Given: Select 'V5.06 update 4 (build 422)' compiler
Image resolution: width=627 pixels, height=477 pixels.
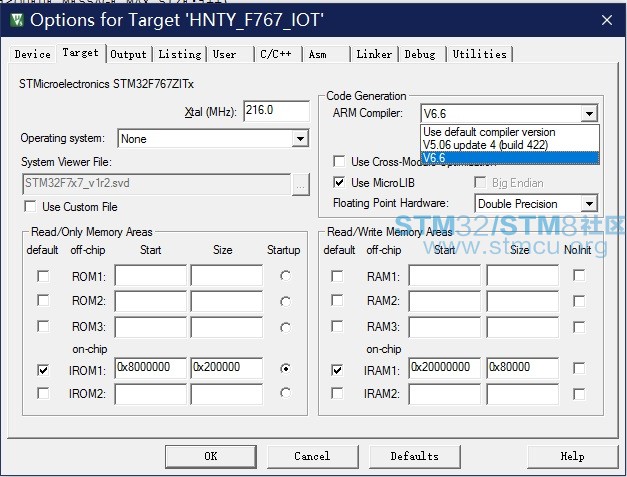Looking at the screenshot, I should click(x=510, y=145).
